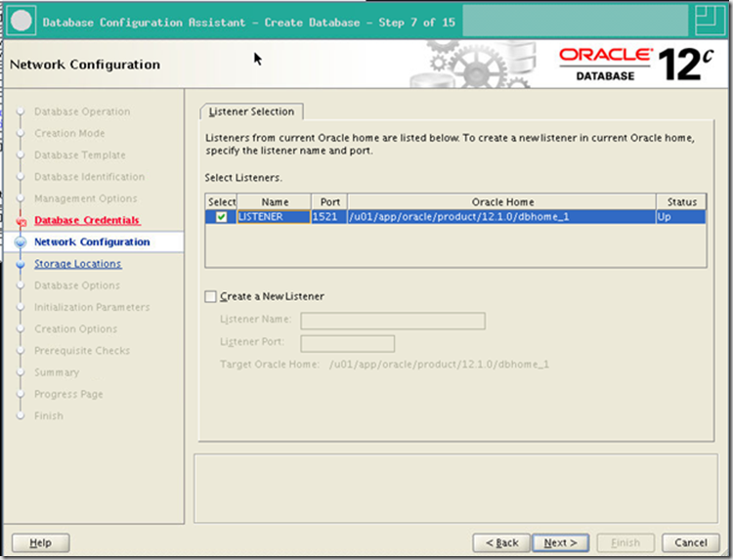Image resolution: width=733 pixels, height=560 pixels.
Task: Click the Summary step
Action: 57,372
